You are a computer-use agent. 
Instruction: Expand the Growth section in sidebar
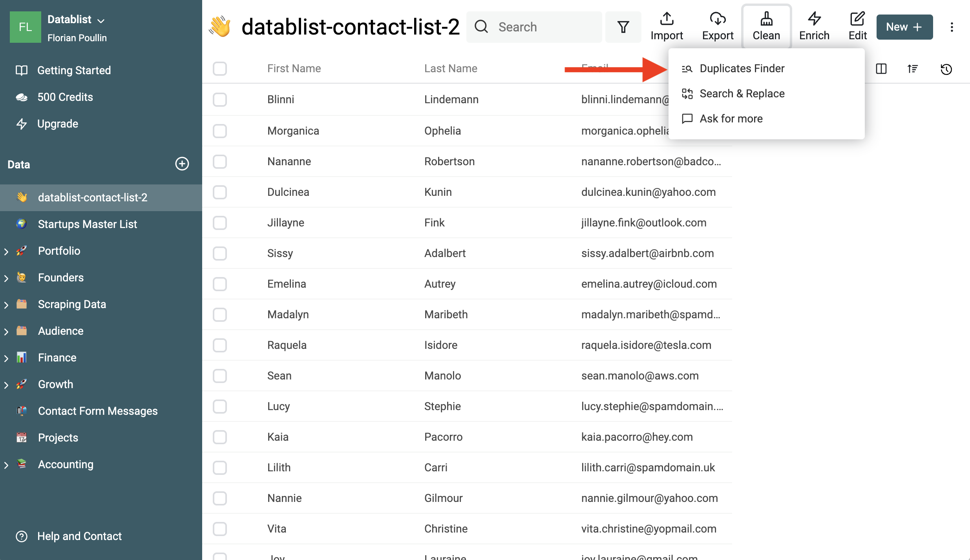tap(6, 384)
